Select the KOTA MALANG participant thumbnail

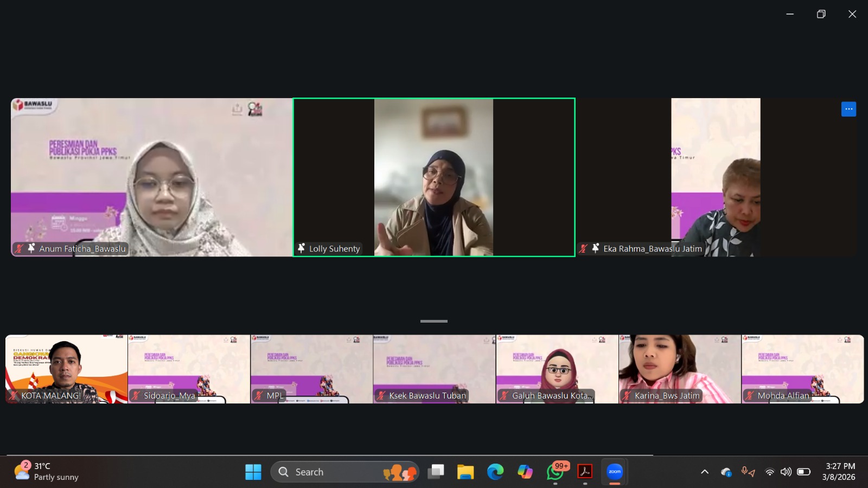point(66,369)
